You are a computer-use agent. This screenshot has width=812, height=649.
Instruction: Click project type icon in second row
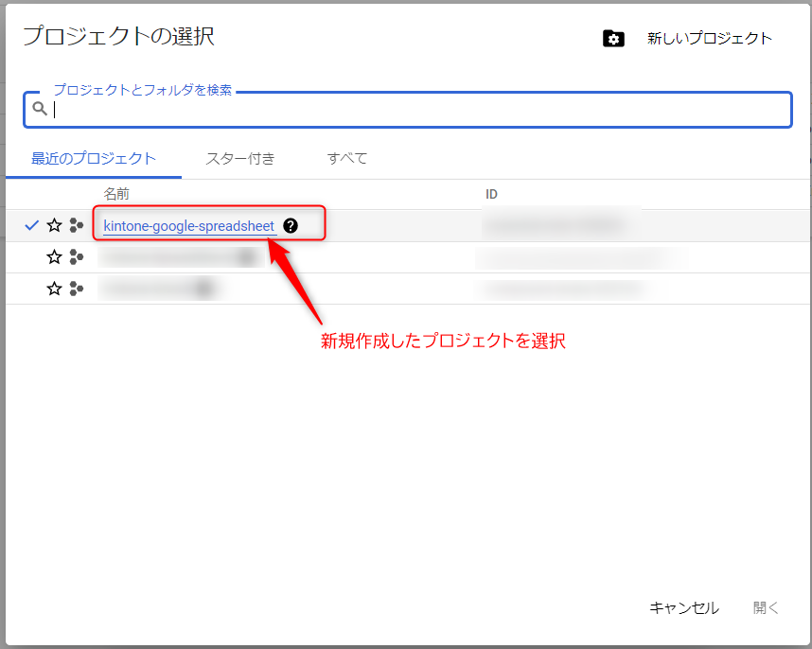77,257
